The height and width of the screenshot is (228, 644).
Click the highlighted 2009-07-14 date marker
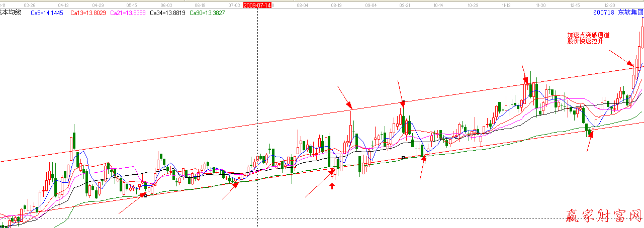[x=257, y=5]
